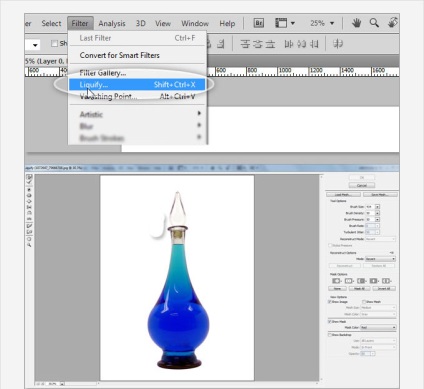Viewport: 424px width, 389px height.
Task: Select the Push Left tool
Action: 29,207
